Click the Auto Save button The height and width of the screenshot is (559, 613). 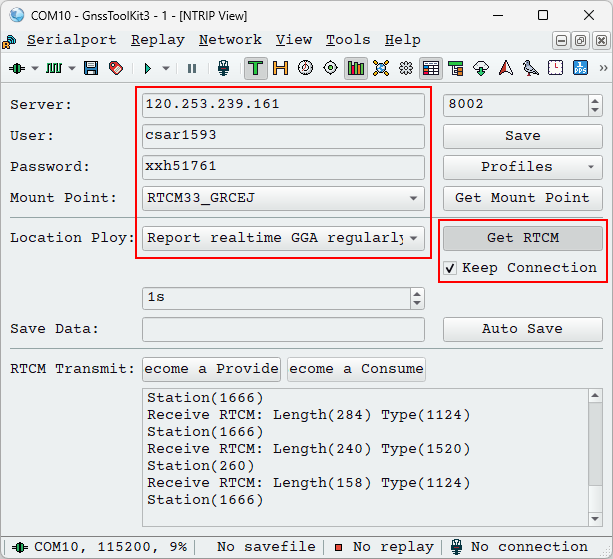522,329
